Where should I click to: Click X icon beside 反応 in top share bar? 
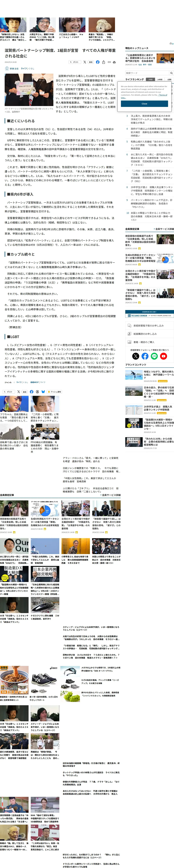pyautogui.click(x=85, y=62)
